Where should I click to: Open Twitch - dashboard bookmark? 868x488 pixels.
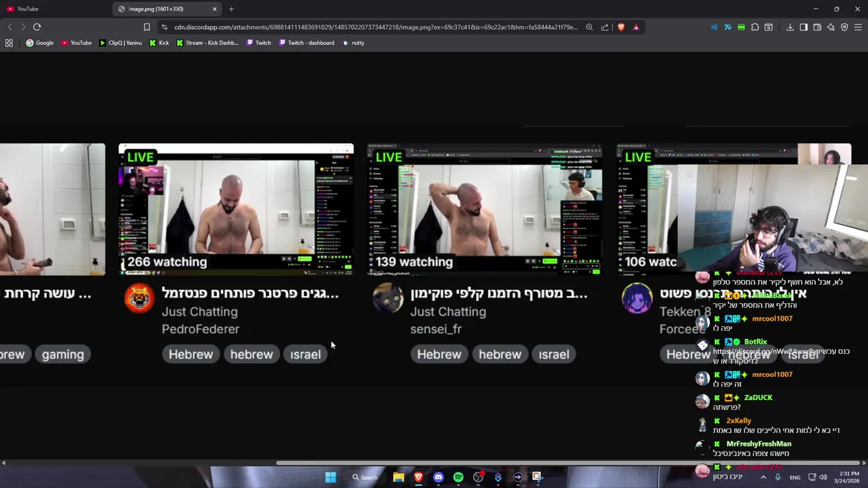(307, 43)
